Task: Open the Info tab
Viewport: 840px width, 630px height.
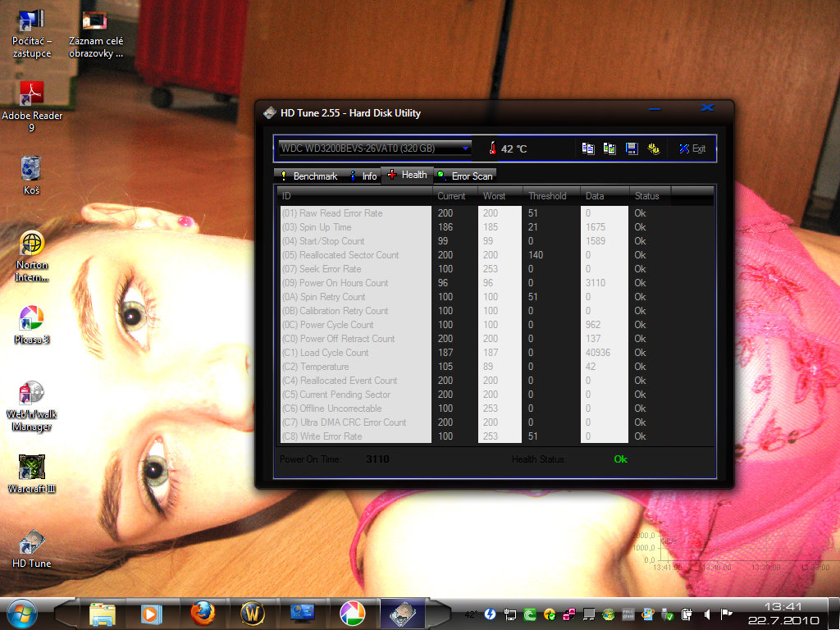Action: (363, 176)
